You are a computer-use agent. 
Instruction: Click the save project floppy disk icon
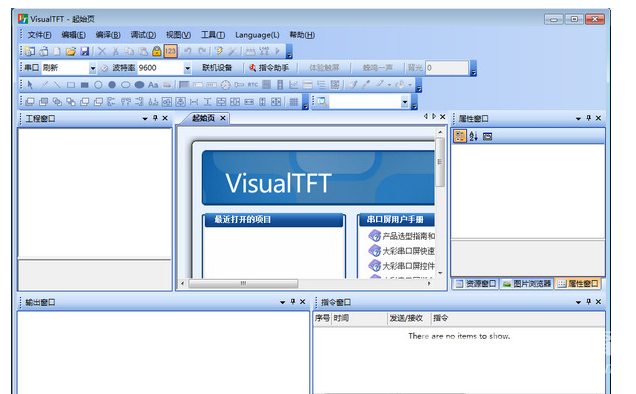[x=84, y=51]
